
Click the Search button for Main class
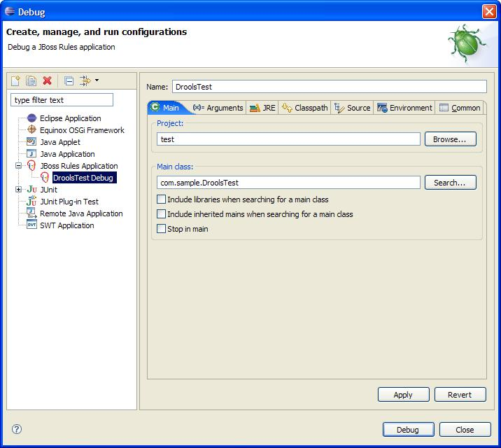point(450,183)
